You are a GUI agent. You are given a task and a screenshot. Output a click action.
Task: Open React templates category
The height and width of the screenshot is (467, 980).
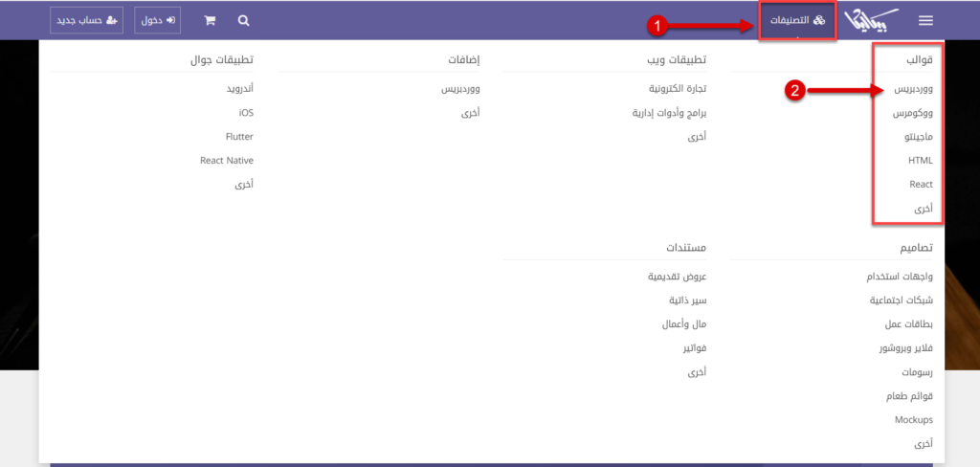(x=920, y=184)
